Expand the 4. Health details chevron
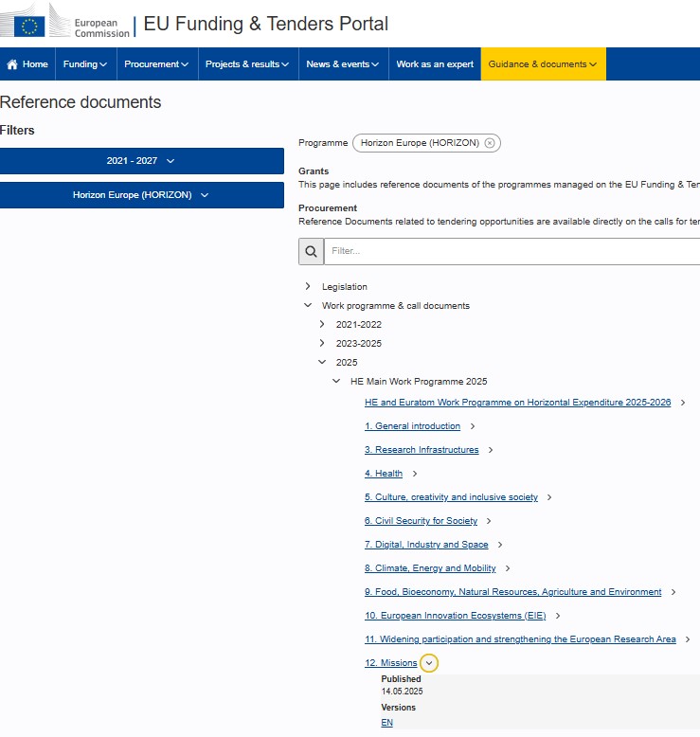The image size is (700, 737). 415,474
